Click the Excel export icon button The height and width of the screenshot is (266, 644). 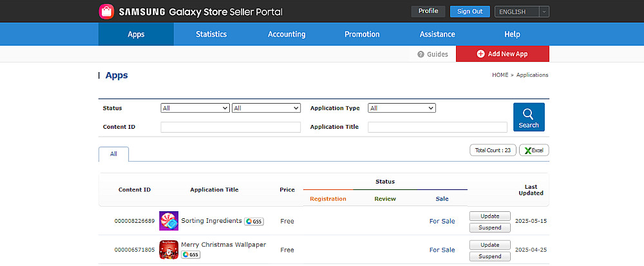534,150
